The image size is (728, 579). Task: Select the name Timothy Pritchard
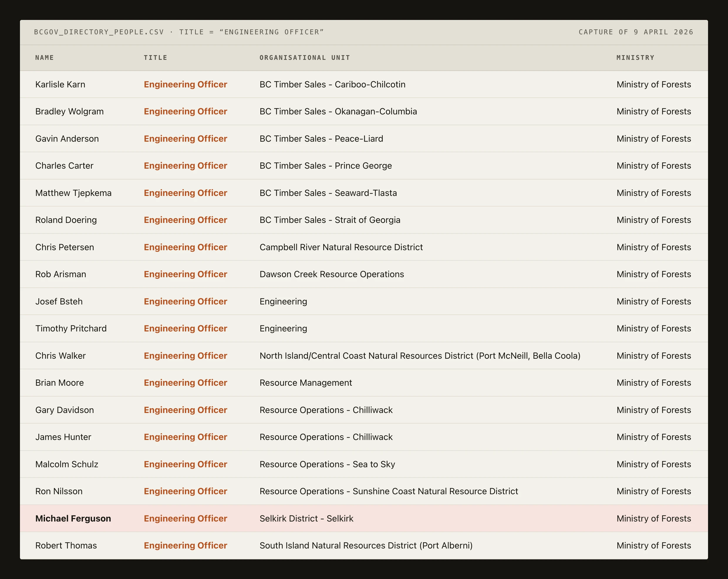pyautogui.click(x=71, y=329)
